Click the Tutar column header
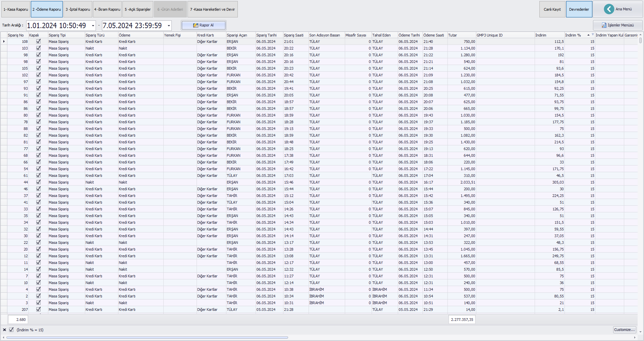Screen dimensions: 644x341 pos(462,35)
